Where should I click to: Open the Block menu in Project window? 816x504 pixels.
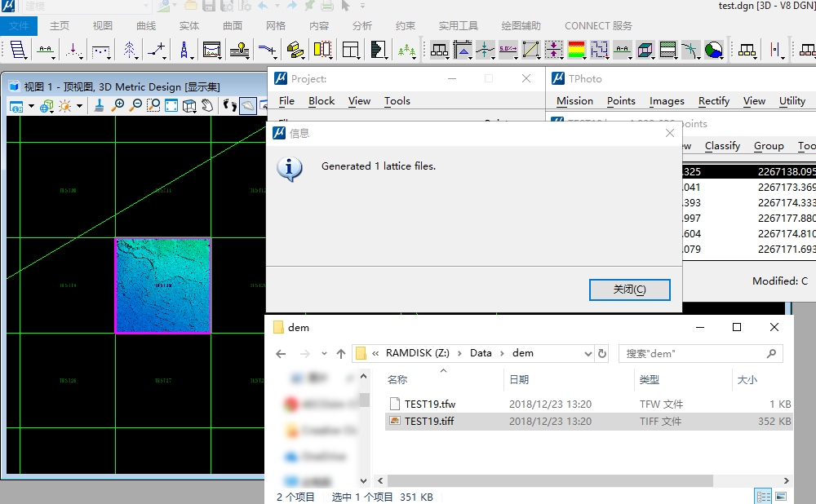[x=322, y=101]
